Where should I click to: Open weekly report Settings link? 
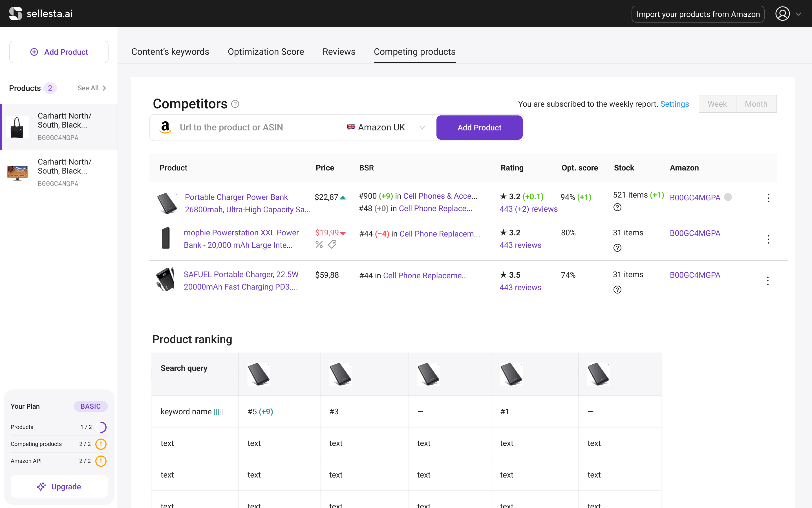click(674, 104)
